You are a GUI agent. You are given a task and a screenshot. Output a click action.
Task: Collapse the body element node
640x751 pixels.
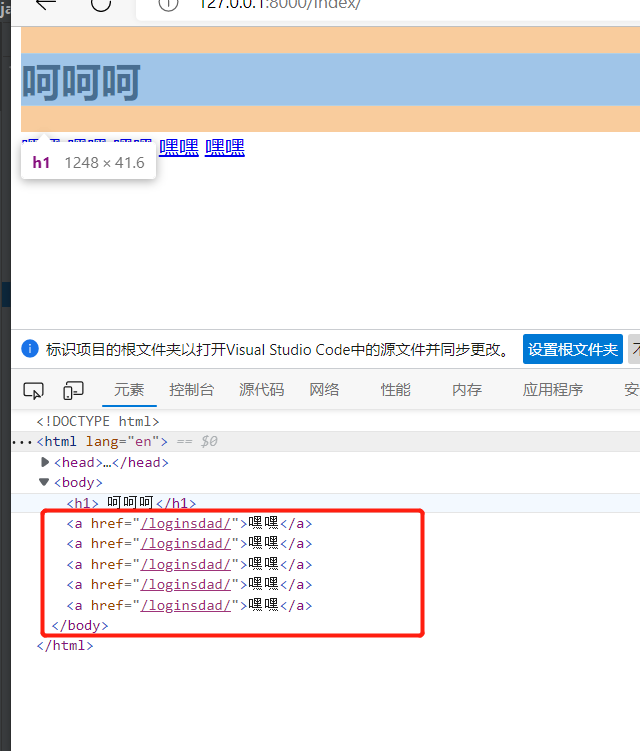click(44, 482)
